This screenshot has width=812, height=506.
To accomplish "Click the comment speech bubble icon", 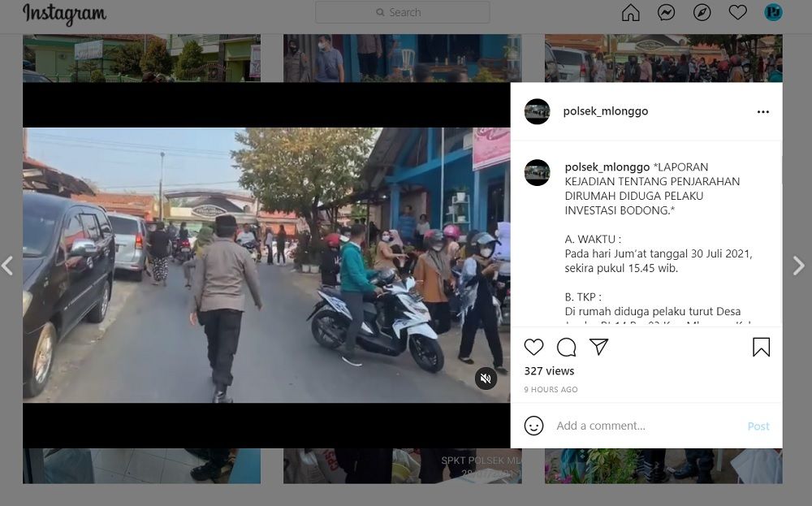I will [x=566, y=347].
